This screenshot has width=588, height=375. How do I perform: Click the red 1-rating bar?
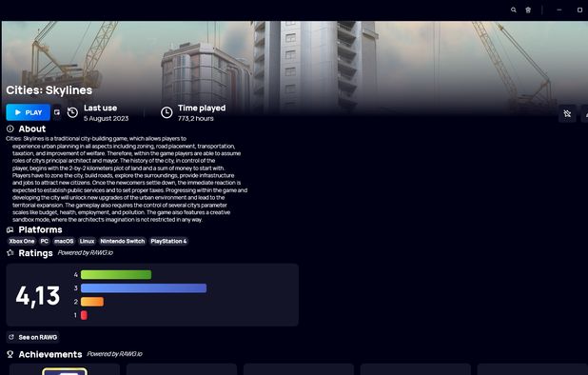tap(84, 315)
